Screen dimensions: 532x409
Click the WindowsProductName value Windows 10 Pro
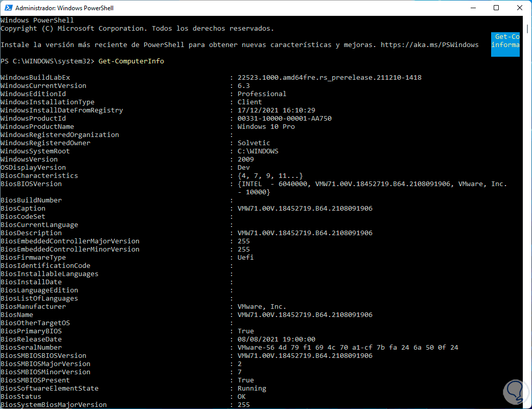[x=266, y=127]
